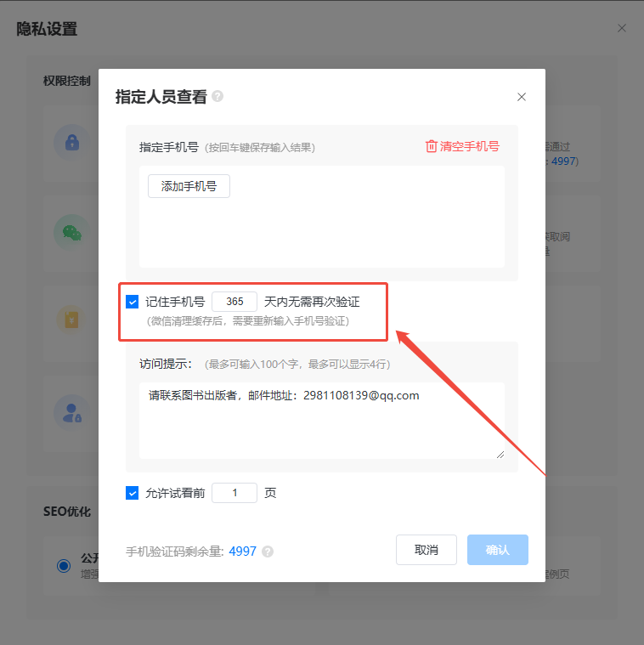Toggle the 记住手机号 checkbox
Screen dimensions: 644x645
(x=132, y=302)
